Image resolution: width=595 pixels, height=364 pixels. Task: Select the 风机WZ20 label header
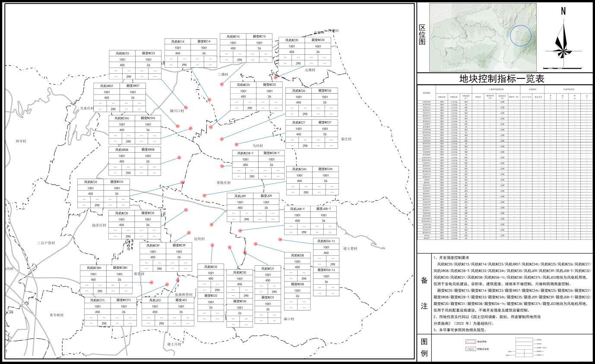click(291, 40)
